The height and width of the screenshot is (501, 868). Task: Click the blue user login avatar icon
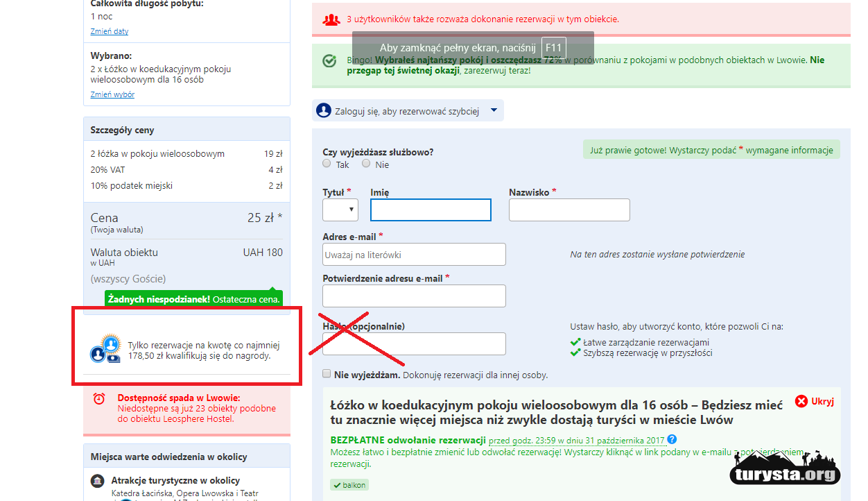(x=324, y=110)
